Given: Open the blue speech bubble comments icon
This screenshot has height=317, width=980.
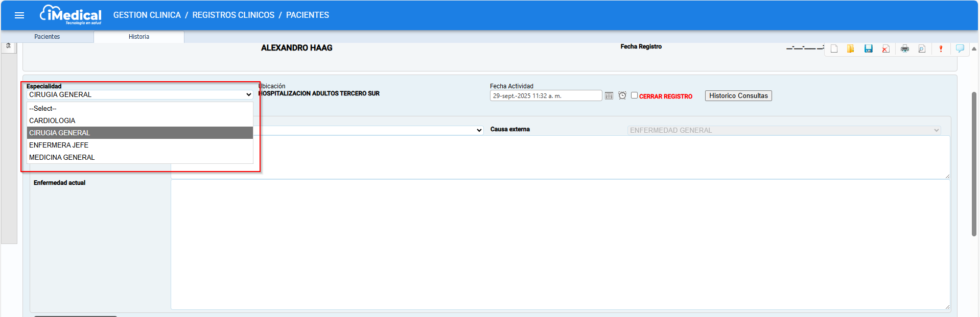Looking at the screenshot, I should point(960,48).
